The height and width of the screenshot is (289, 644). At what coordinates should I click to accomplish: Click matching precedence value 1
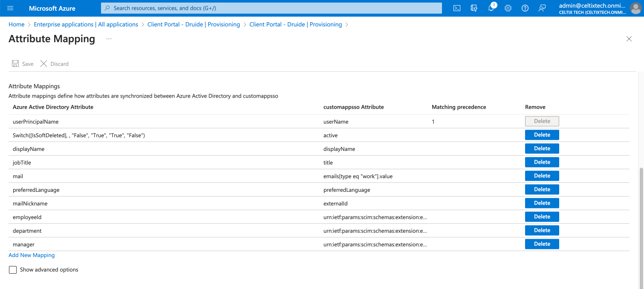(433, 122)
